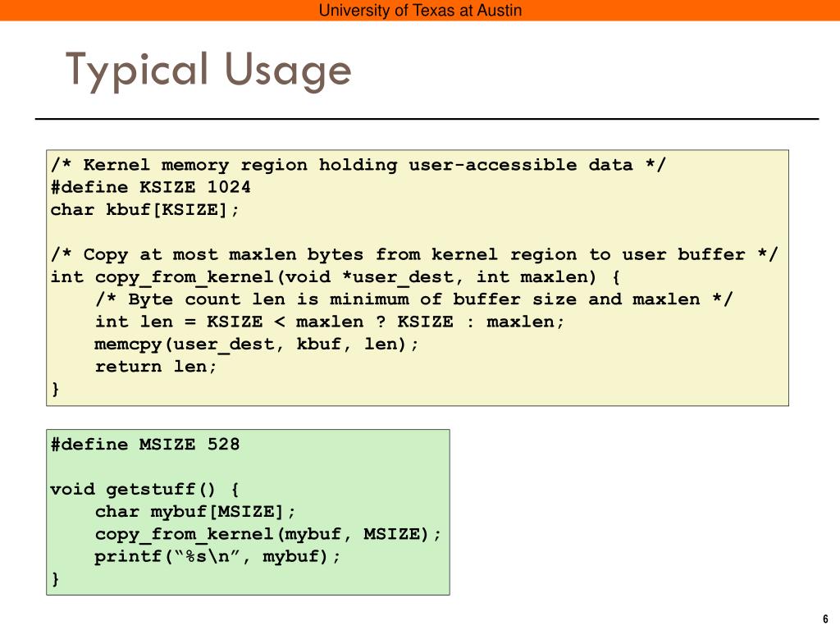Click the copy_from_kernel function signature line
840x630 pixels.
click(x=336, y=276)
